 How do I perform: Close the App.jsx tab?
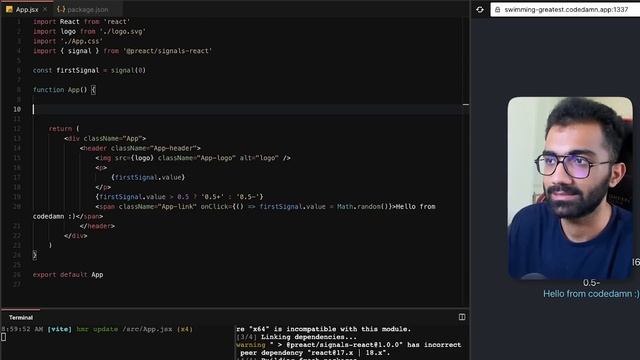[45, 9]
